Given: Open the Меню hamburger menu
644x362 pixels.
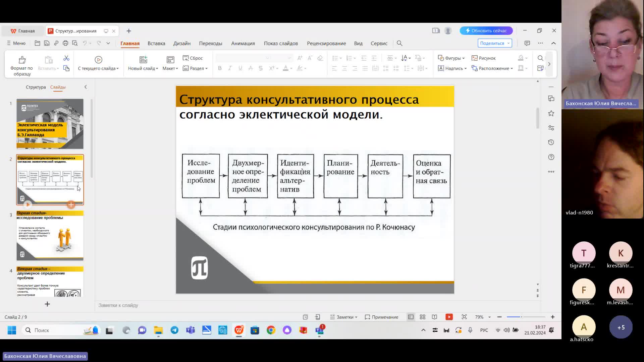Looking at the screenshot, I should tap(16, 43).
